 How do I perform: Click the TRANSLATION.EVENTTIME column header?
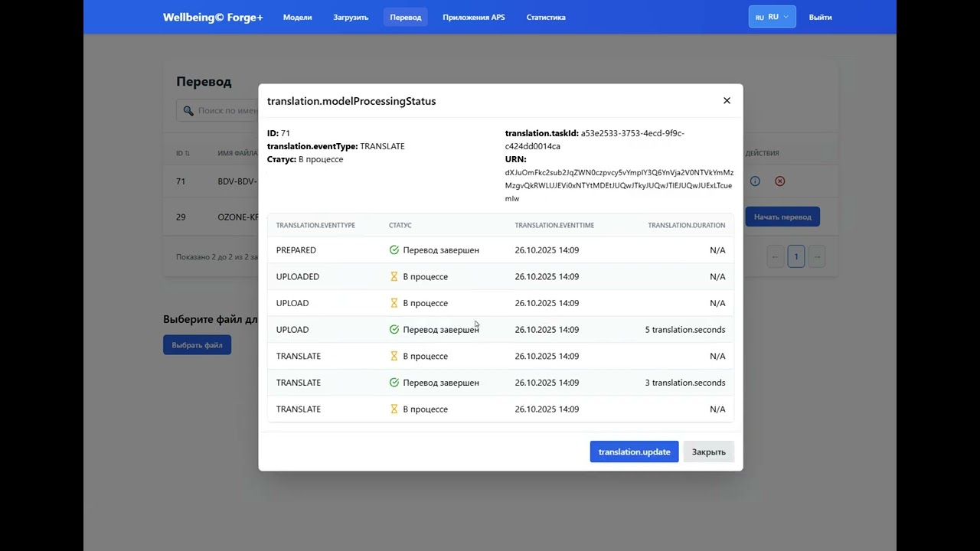click(x=554, y=225)
